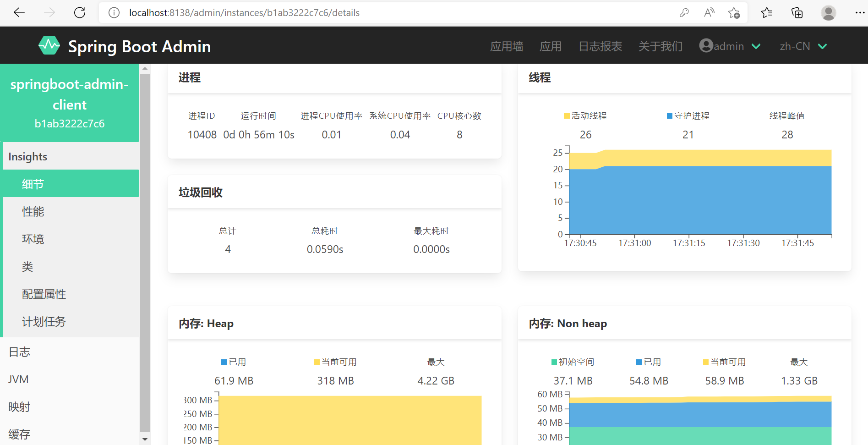Click the 总耗时 value 0.0590s

click(325, 249)
